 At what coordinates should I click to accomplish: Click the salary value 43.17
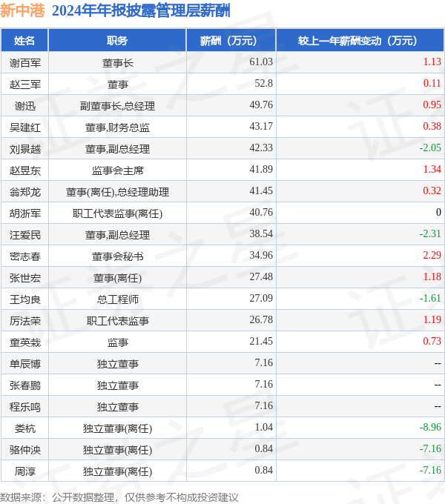point(261,126)
